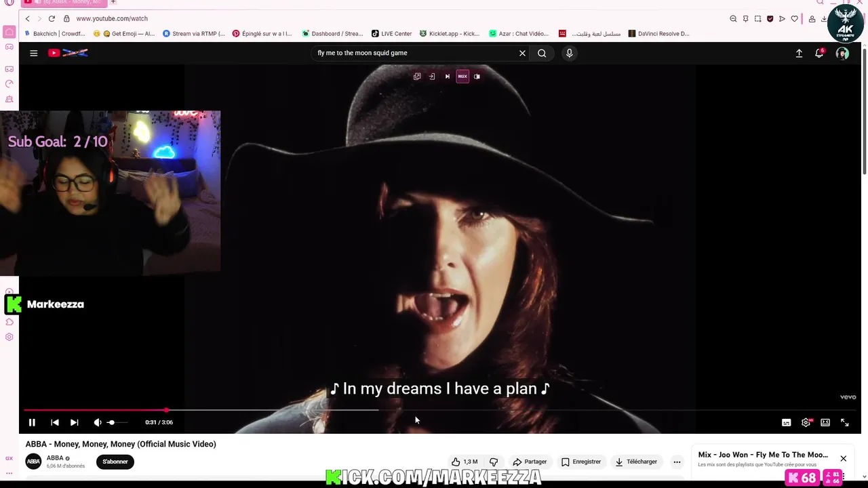Skip to the next video
Image resolution: width=868 pixels, height=488 pixels.
[x=75, y=422]
